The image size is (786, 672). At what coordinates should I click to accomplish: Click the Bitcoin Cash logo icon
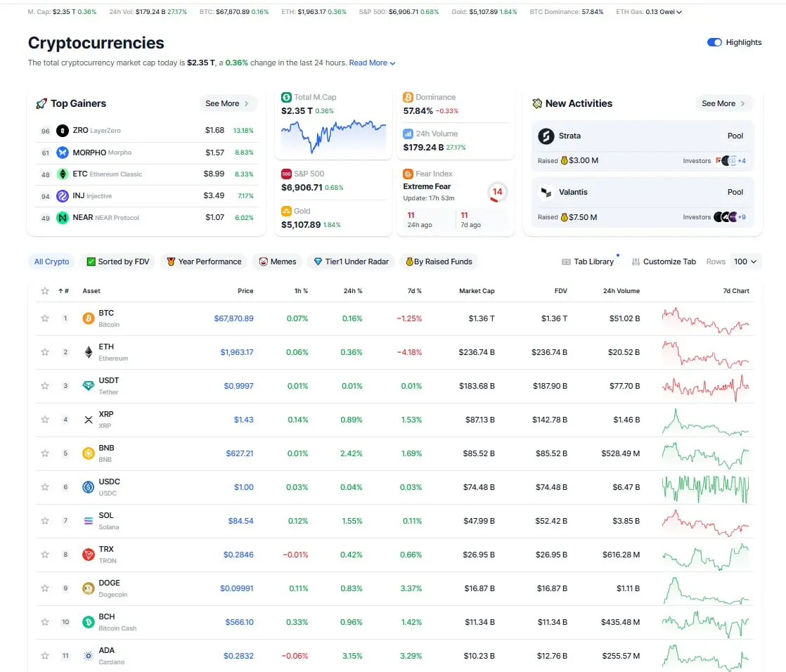[x=88, y=622]
